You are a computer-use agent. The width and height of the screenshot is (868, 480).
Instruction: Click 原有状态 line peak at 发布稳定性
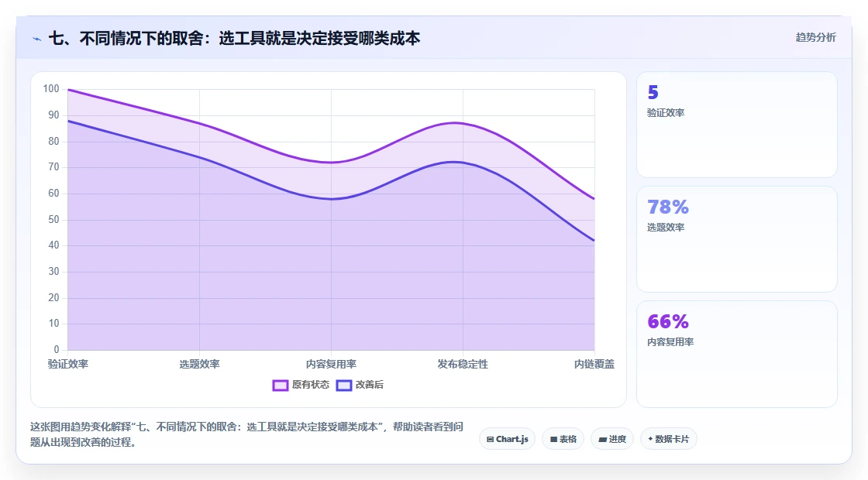coord(463,123)
